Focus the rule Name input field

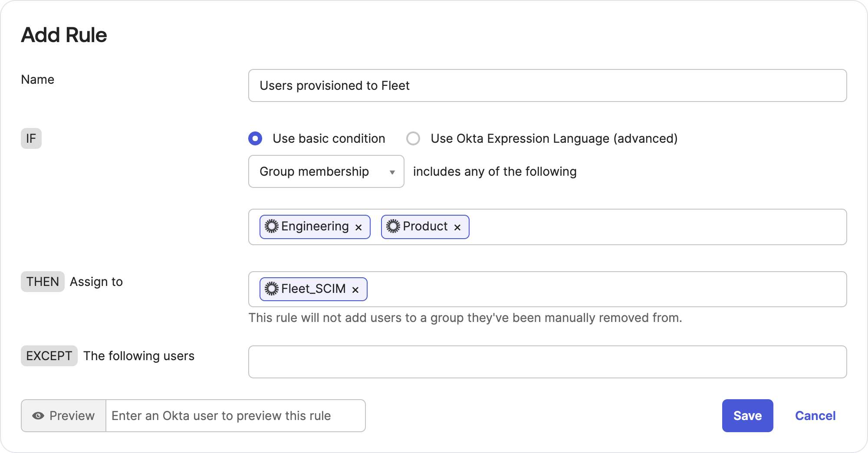click(547, 85)
